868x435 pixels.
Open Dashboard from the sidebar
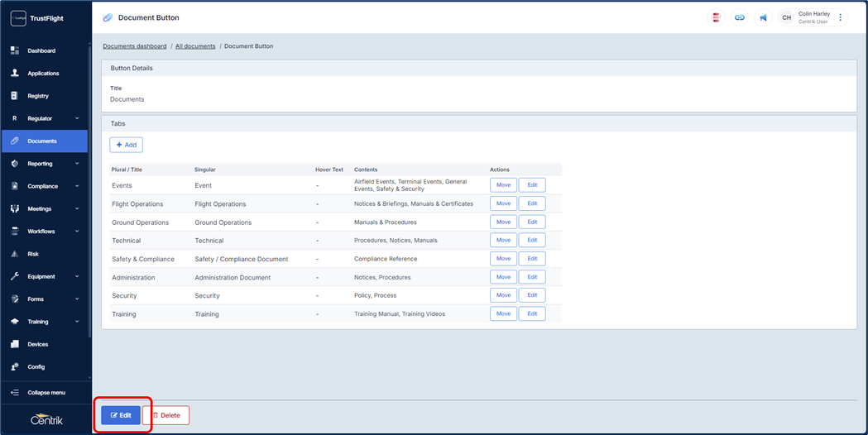click(x=41, y=50)
